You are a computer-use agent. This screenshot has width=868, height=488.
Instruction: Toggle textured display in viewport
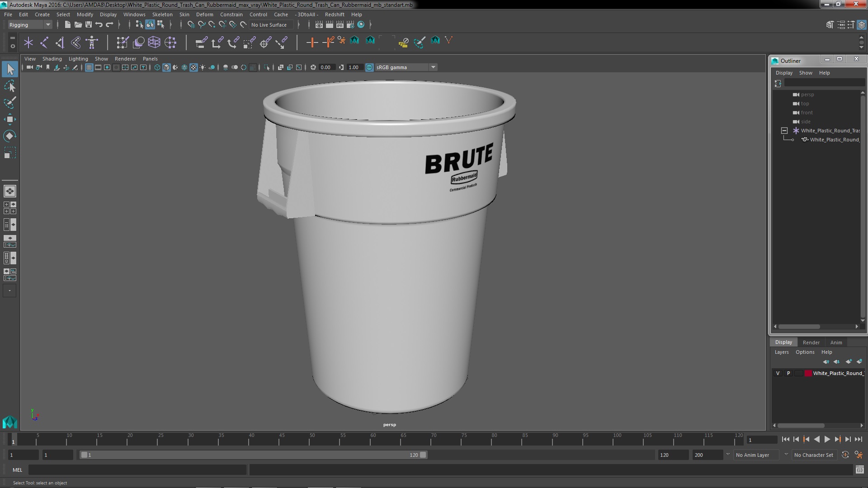193,67
